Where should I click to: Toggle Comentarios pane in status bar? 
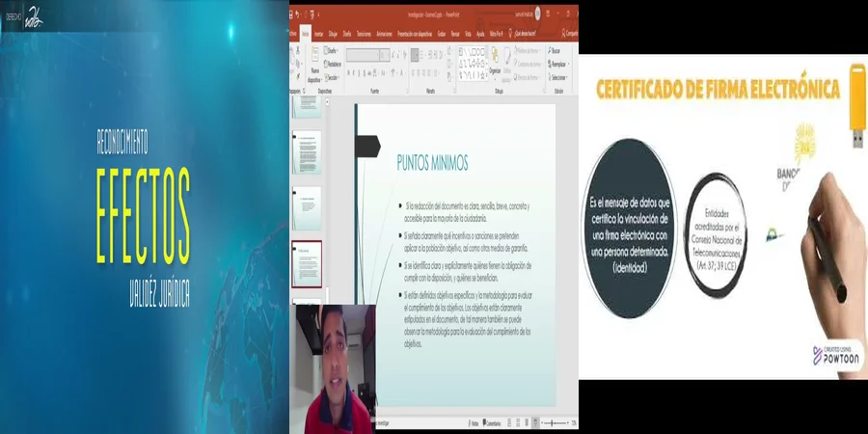(492, 423)
